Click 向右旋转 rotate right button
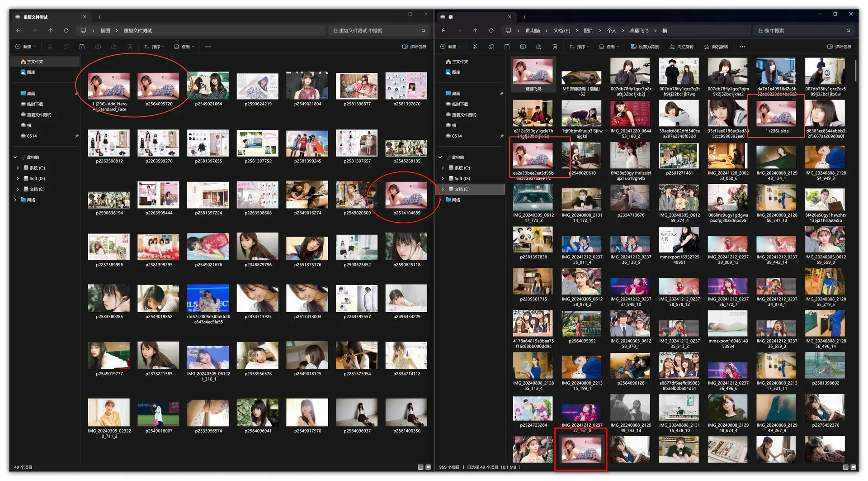This screenshot has height=481, width=868. point(716,47)
